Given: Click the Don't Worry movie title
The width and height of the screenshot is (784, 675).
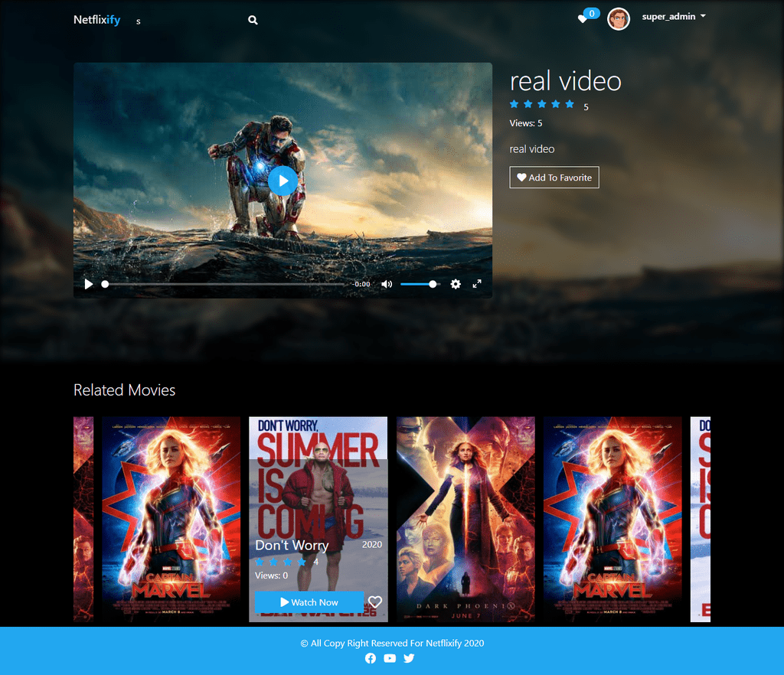Looking at the screenshot, I should 292,545.
